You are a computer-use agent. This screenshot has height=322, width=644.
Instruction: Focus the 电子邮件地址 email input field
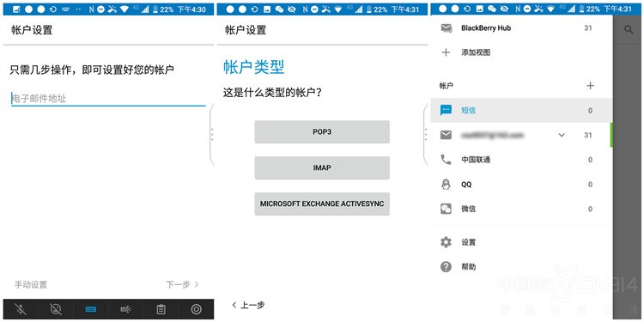(108, 99)
